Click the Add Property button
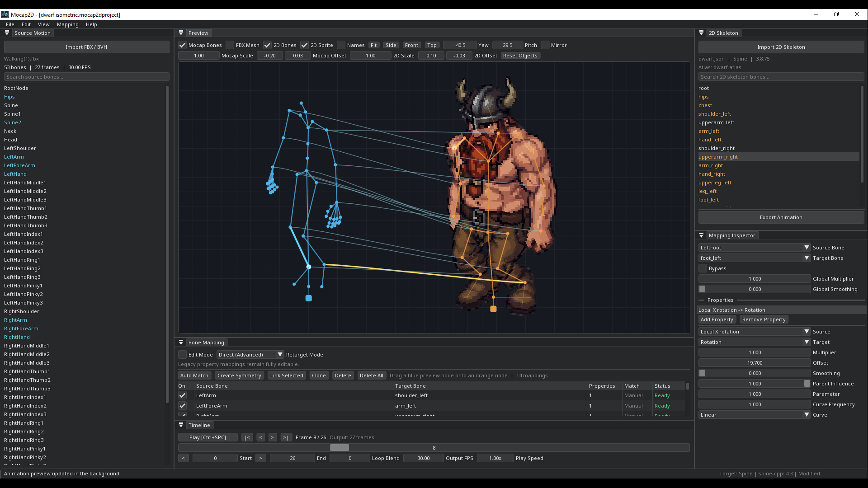 point(717,319)
